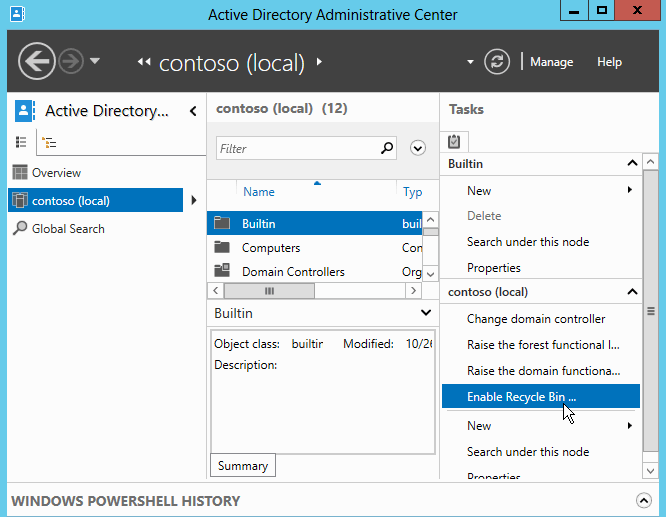Select the Computers row in list
Image resolution: width=666 pixels, height=517 pixels.
click(315, 247)
